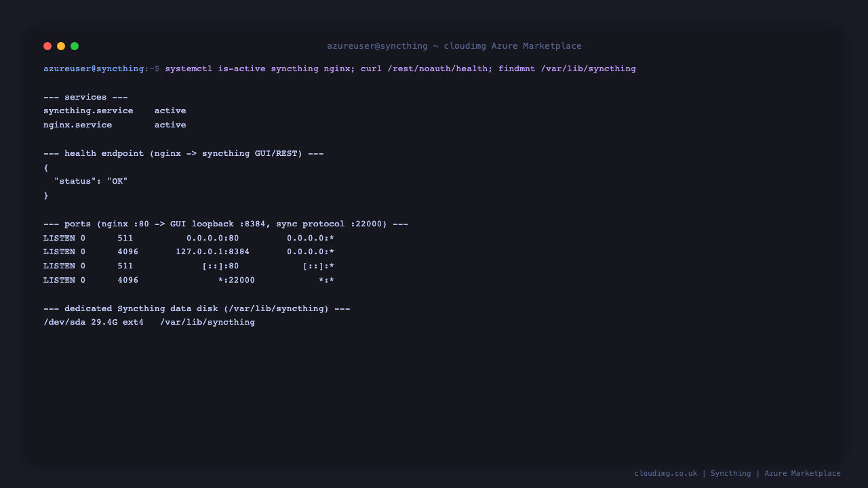This screenshot has width=868, height=488.
Task: Click the red close window dot
Action: 47,46
